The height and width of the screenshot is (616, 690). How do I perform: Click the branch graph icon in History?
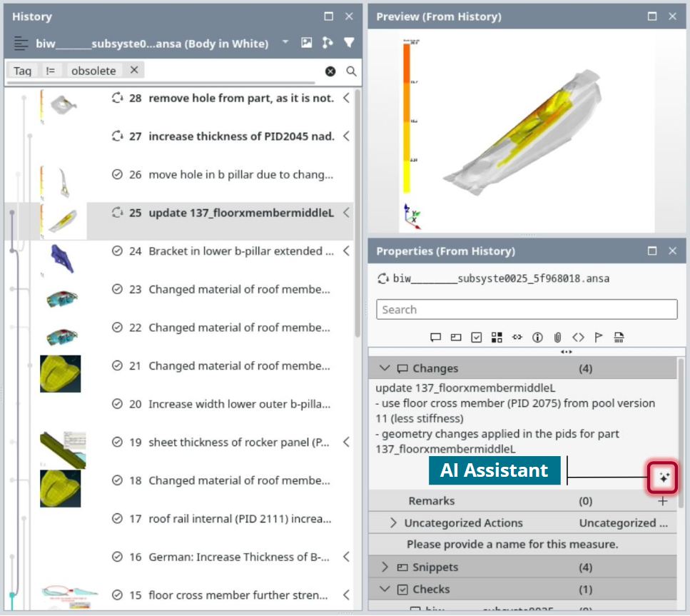pyautogui.click(x=328, y=43)
